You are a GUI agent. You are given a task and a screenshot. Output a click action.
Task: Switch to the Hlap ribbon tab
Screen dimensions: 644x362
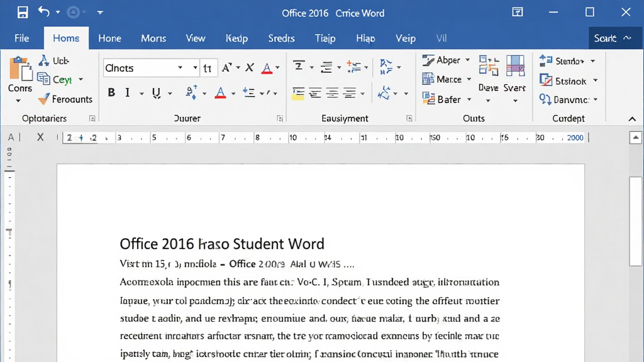[x=365, y=38]
